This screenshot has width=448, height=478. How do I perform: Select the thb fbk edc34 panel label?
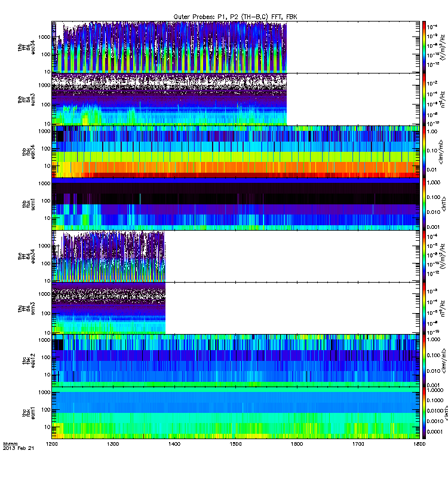[29, 152]
